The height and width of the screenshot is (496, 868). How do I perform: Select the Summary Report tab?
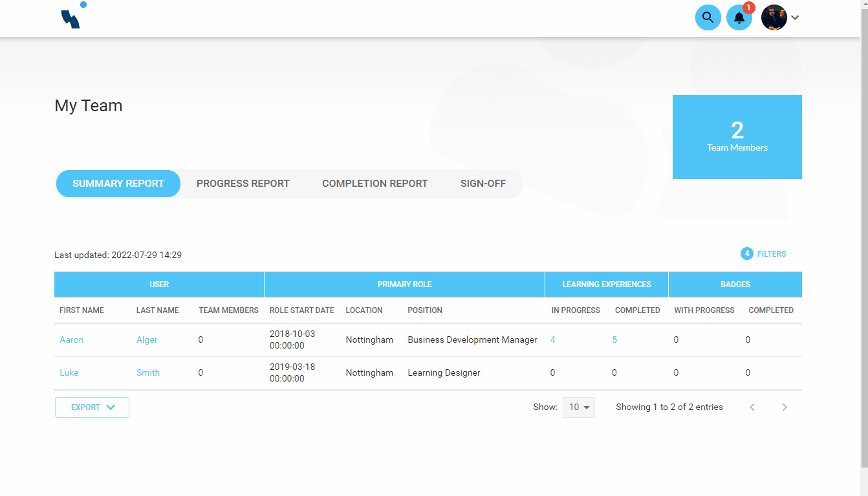pos(118,183)
